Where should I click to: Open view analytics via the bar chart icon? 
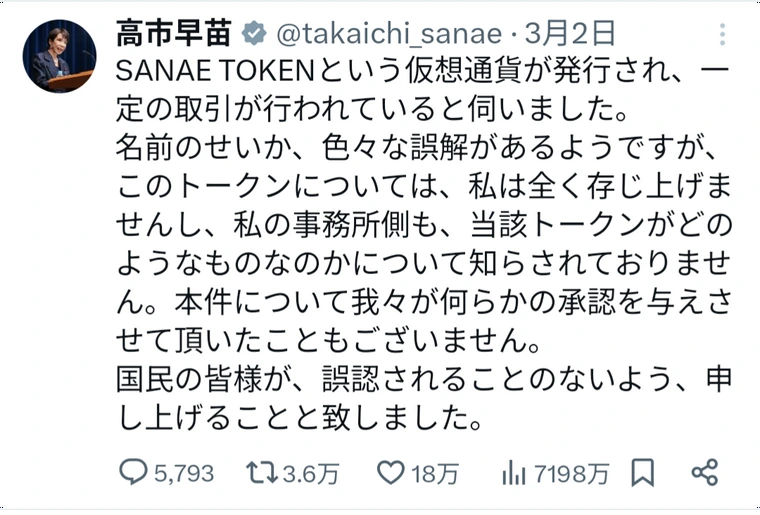514,472
